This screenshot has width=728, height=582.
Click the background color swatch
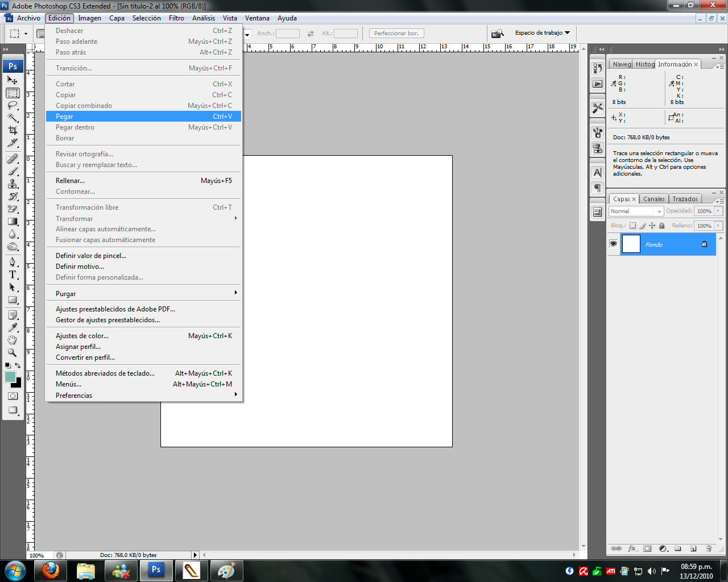coord(18,384)
